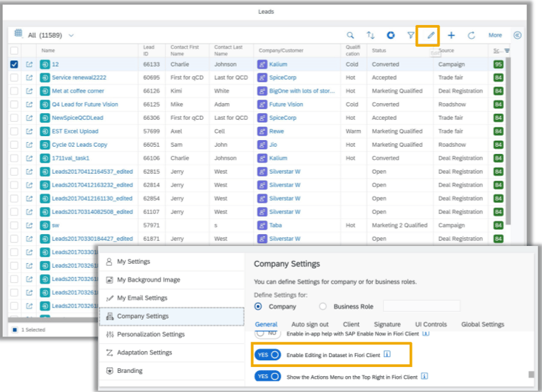Click the Leads table vertical scrollbar

[x=508, y=141]
